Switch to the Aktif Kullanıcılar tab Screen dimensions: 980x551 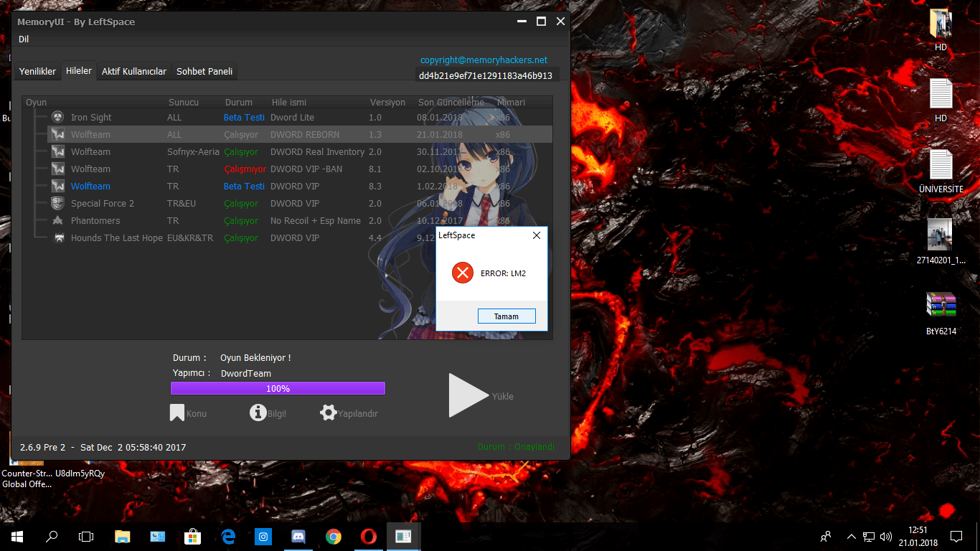pos(134,71)
